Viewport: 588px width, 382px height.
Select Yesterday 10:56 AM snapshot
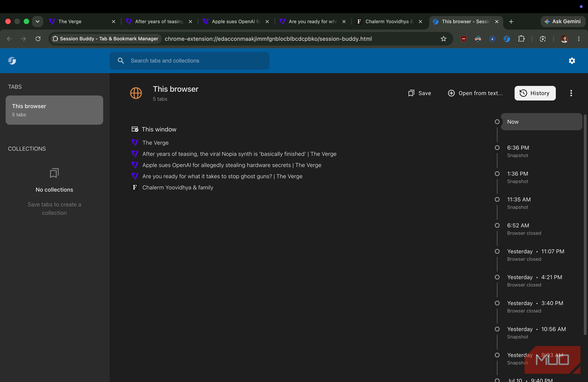(x=541, y=333)
